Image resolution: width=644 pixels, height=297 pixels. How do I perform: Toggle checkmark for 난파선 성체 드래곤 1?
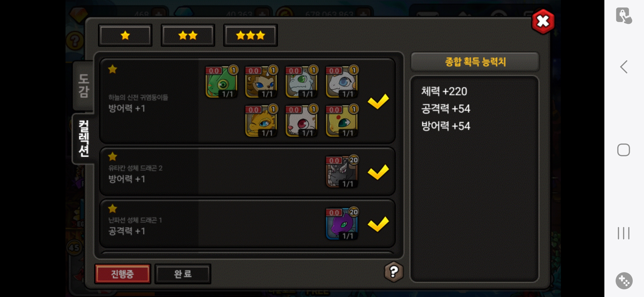point(378,224)
